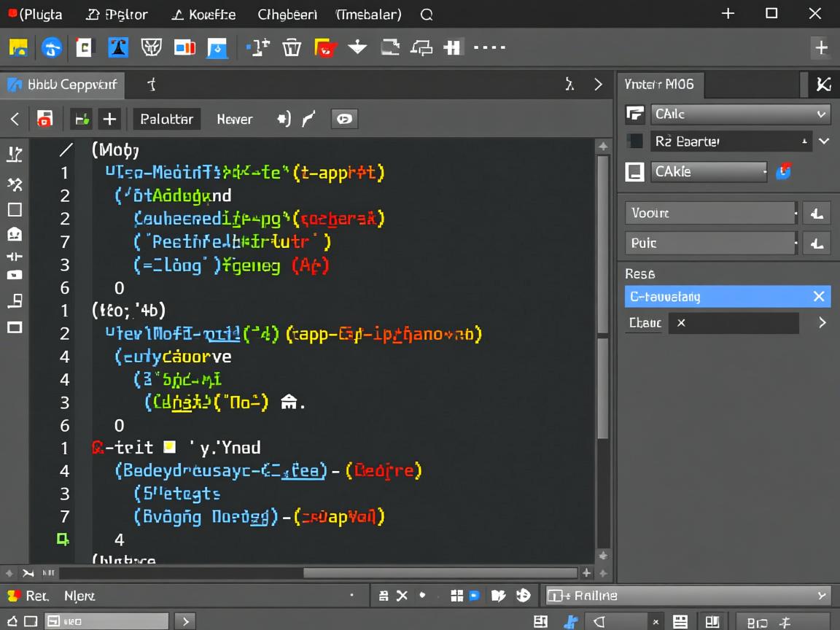Click the Hewer button in editor toolbar
840x630 pixels.
(235, 119)
